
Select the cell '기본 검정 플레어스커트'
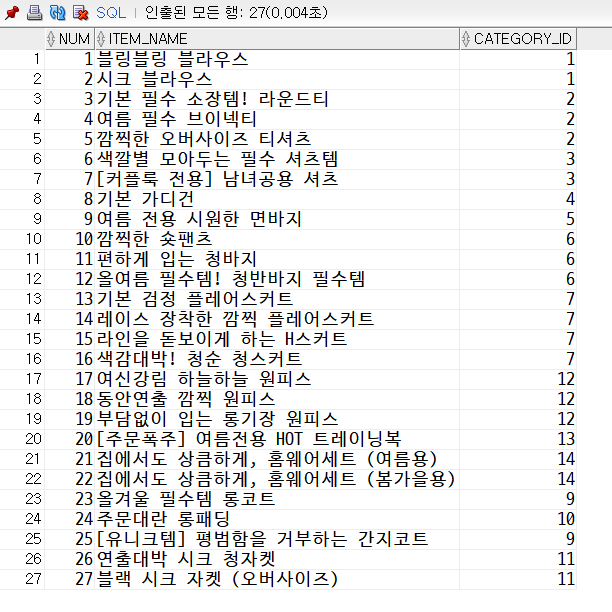coord(277,299)
